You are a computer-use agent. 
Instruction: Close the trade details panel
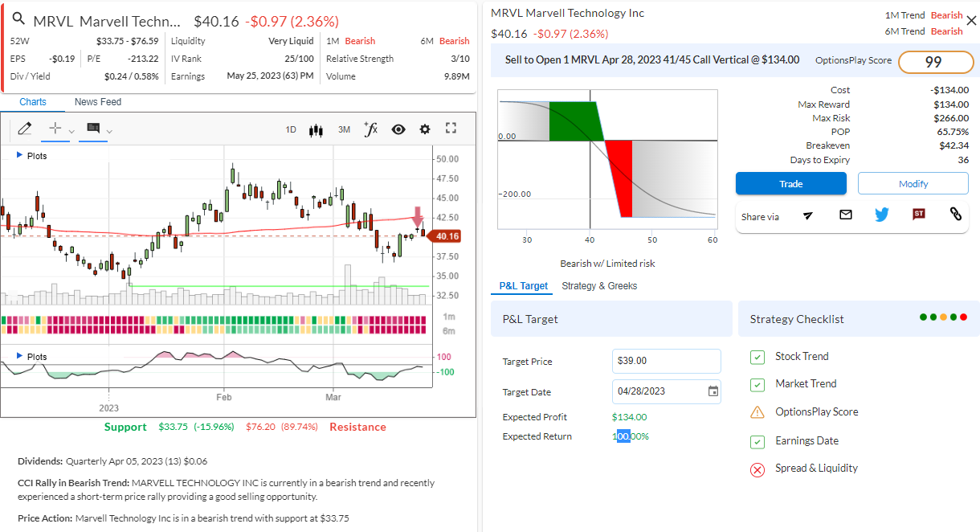(970, 21)
